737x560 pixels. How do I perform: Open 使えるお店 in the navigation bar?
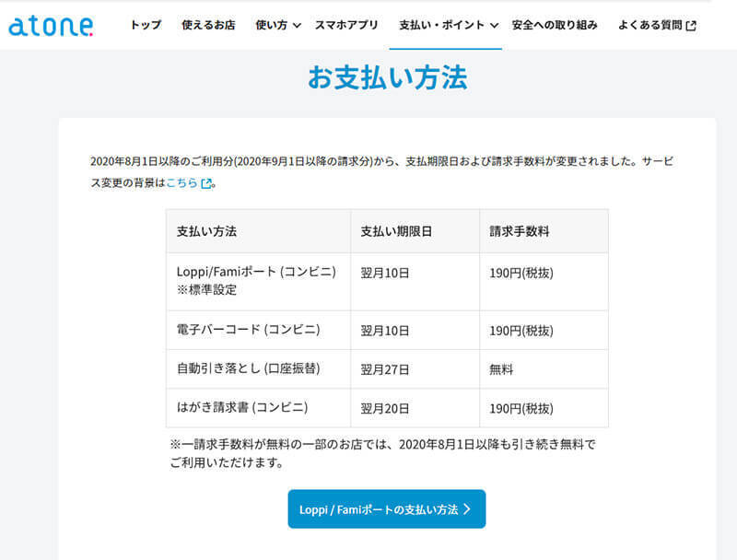pyautogui.click(x=208, y=25)
